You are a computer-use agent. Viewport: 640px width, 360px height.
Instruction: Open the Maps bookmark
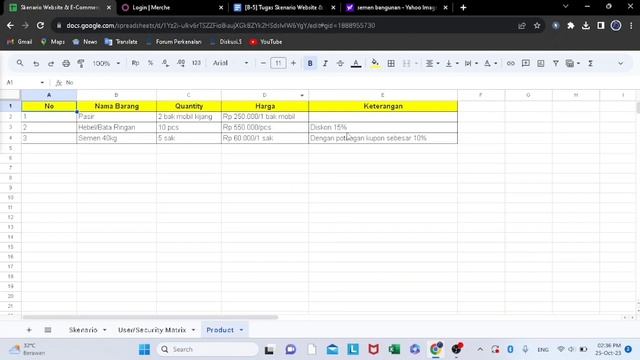(x=53, y=42)
